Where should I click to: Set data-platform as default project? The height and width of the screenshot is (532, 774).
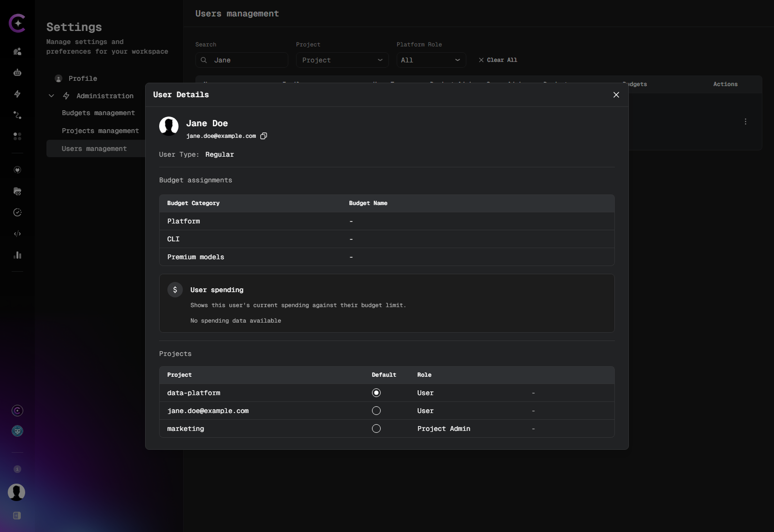pos(376,393)
